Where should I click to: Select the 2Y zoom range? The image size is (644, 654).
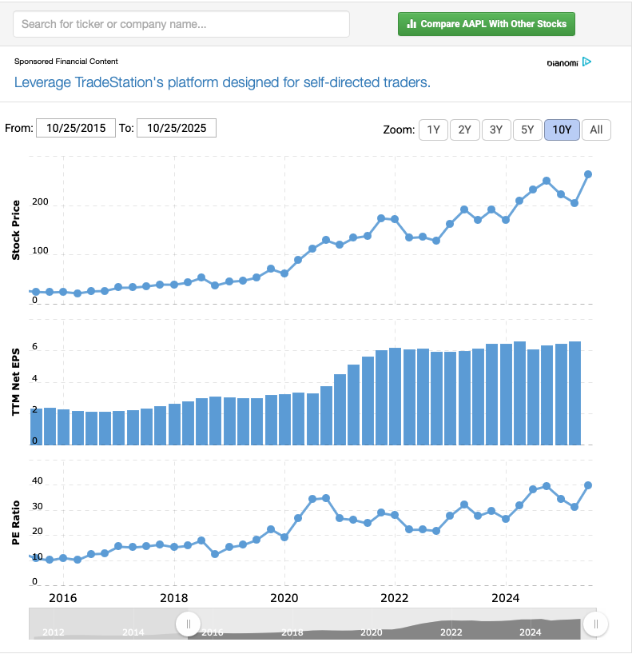pyautogui.click(x=464, y=130)
